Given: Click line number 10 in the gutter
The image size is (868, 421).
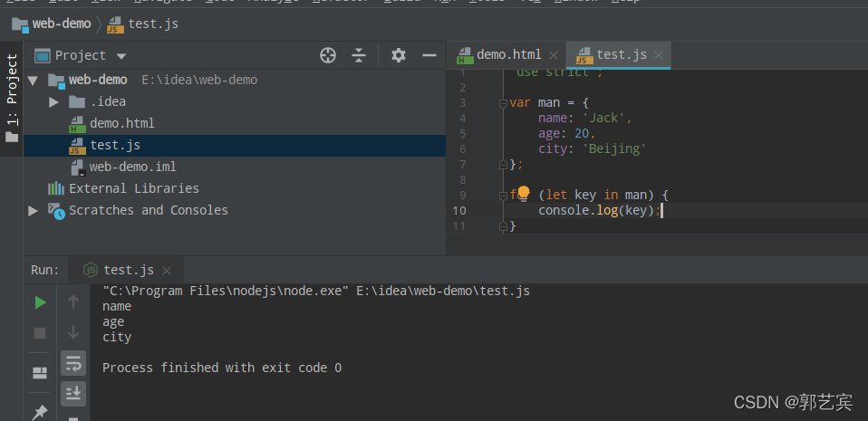Looking at the screenshot, I should point(458,211).
